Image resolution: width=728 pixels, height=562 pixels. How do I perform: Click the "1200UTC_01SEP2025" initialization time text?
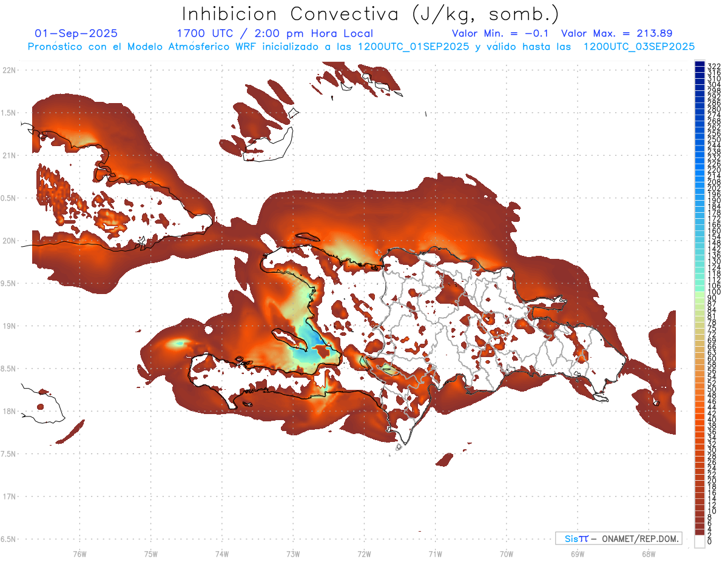(413, 46)
